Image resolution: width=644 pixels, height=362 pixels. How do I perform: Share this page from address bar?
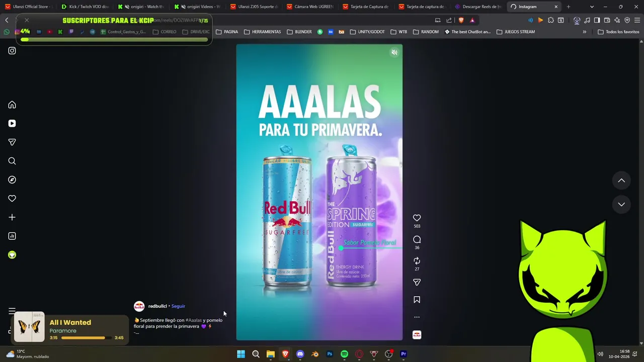click(x=449, y=20)
